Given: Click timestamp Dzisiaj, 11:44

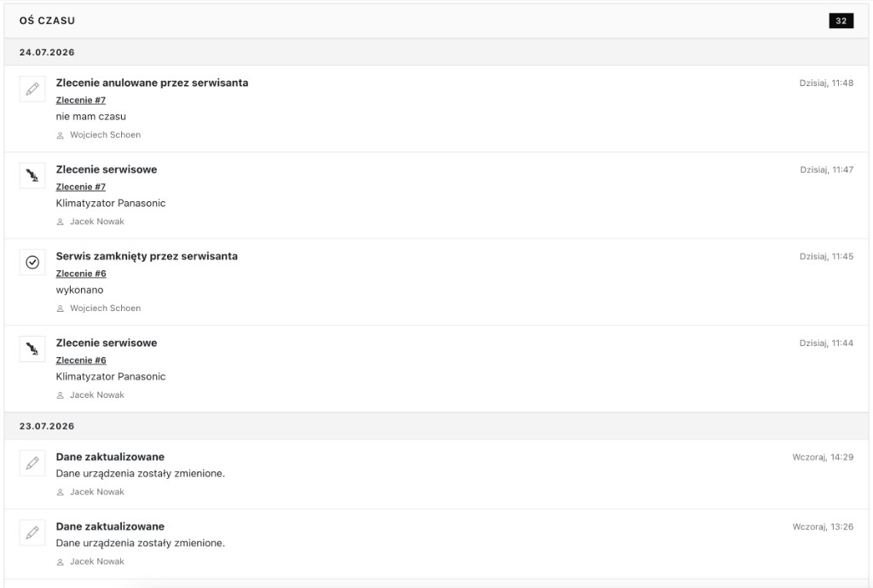Looking at the screenshot, I should pos(826,343).
